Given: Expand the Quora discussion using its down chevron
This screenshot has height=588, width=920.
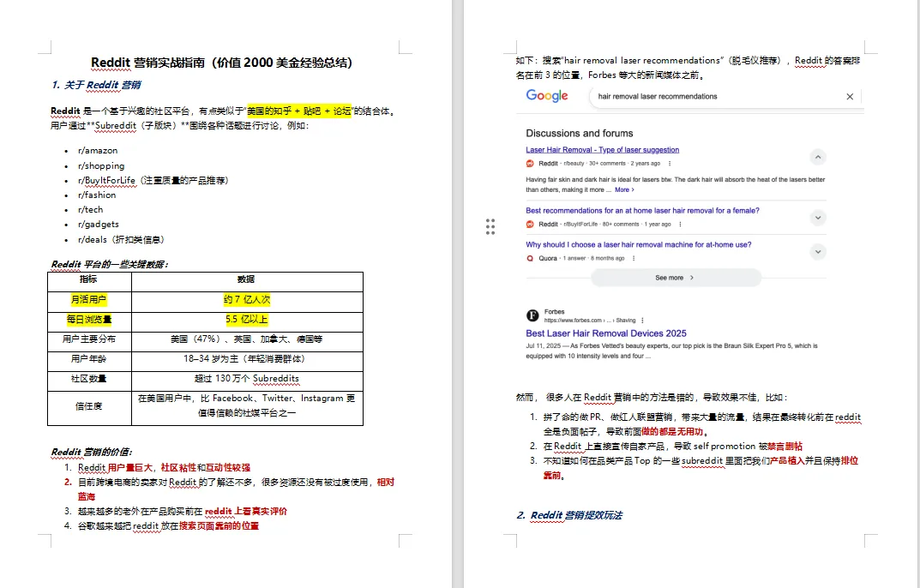Looking at the screenshot, I should [x=818, y=252].
